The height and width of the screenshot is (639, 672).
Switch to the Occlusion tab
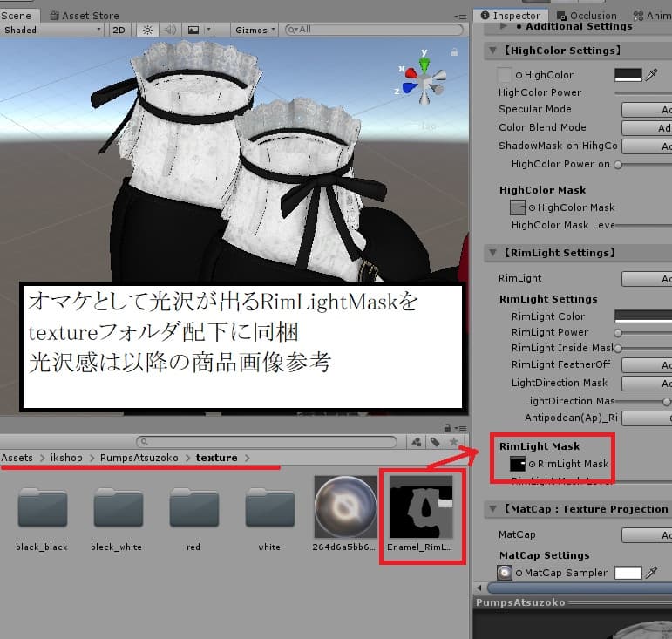pos(587,16)
